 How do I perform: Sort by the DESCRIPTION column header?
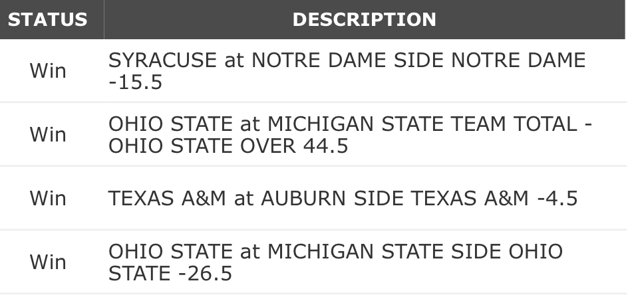364,19
